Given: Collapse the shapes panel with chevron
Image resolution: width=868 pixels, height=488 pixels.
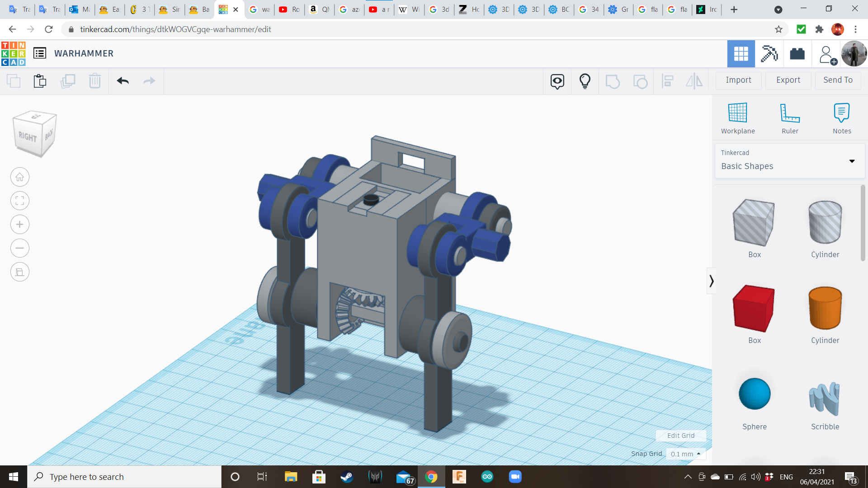Looking at the screenshot, I should point(711,281).
